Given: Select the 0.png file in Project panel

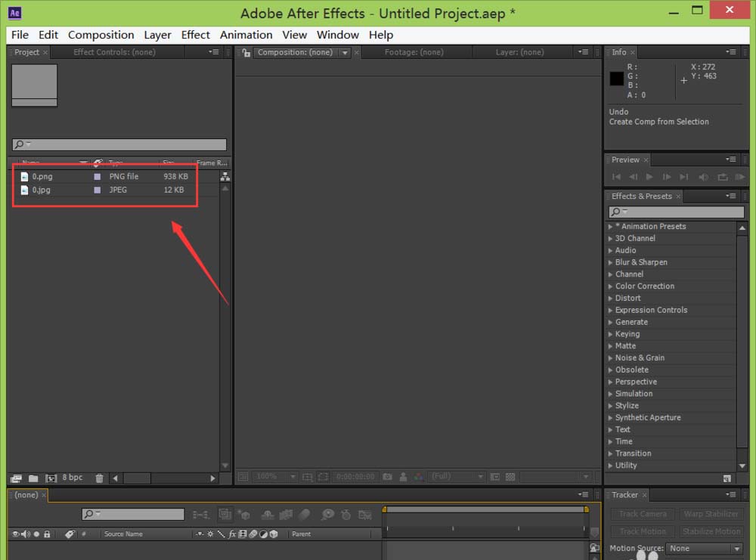Looking at the screenshot, I should tap(42, 176).
